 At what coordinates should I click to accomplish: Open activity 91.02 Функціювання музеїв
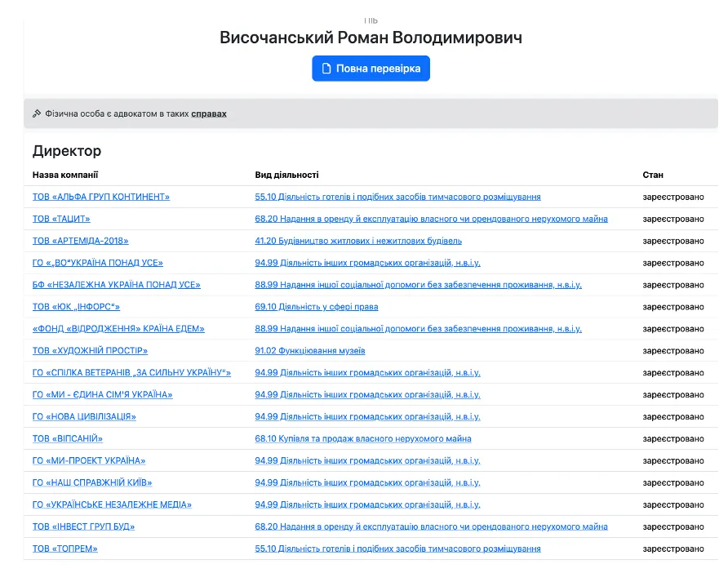309,351
